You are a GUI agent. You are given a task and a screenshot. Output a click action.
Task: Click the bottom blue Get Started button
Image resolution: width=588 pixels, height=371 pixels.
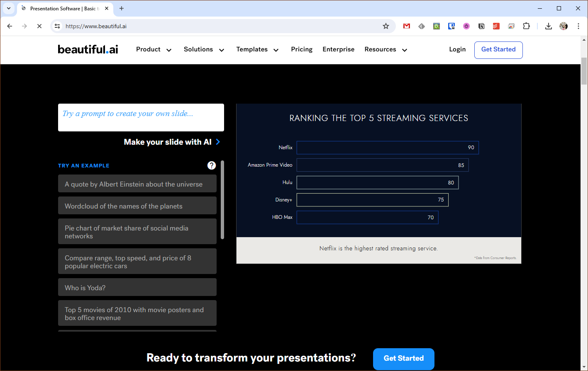tap(404, 359)
